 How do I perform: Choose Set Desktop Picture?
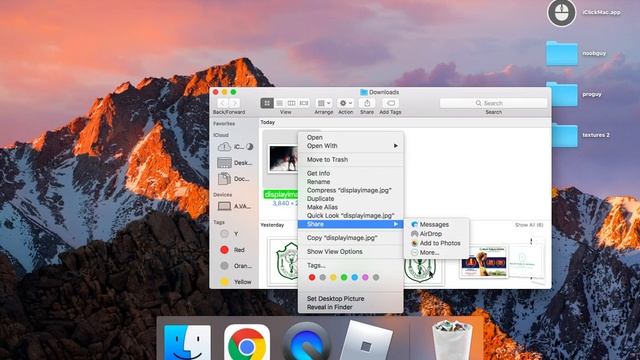point(351,299)
